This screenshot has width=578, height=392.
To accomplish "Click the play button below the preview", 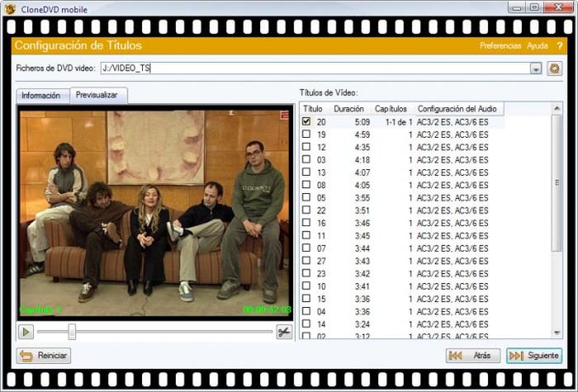I will [25, 332].
